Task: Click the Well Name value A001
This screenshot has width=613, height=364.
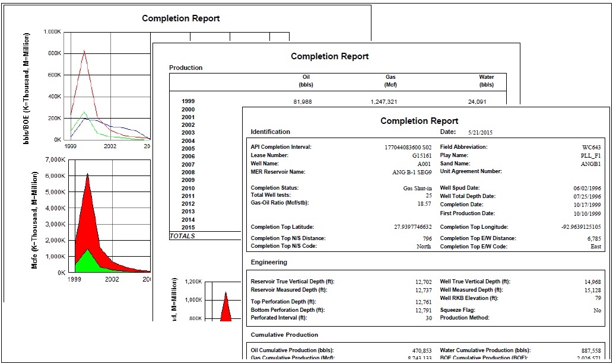Action: pyautogui.click(x=424, y=164)
